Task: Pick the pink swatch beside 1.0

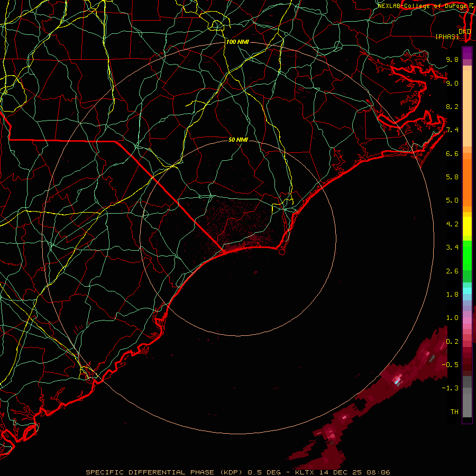Action: pos(467,321)
